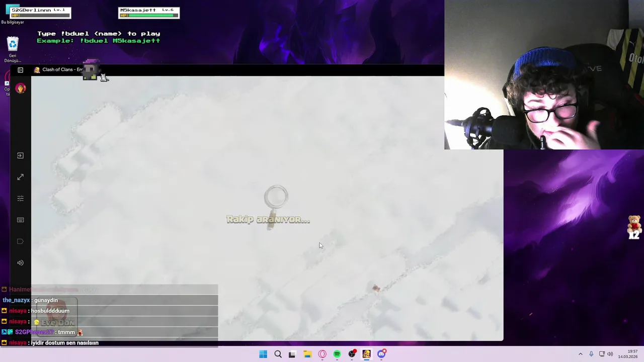Mute sound with the speaker icon in sidebar
Screen dimensions: 644x362
20,262
